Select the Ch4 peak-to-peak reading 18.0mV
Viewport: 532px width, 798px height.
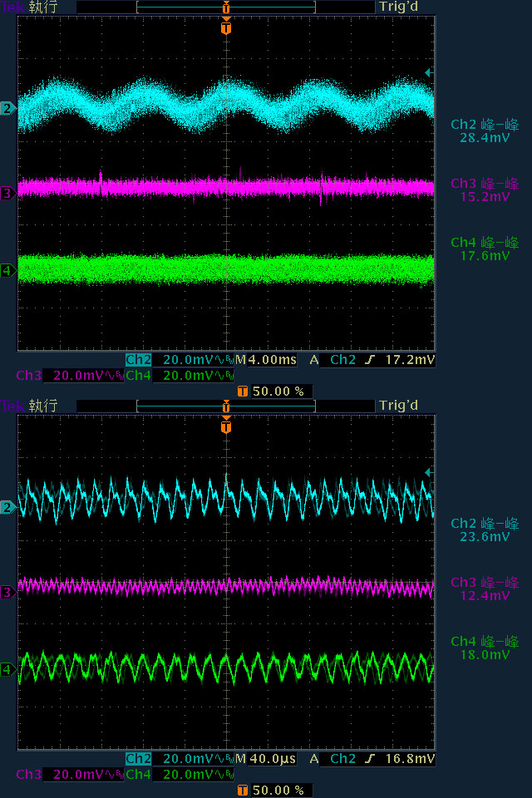485,655
